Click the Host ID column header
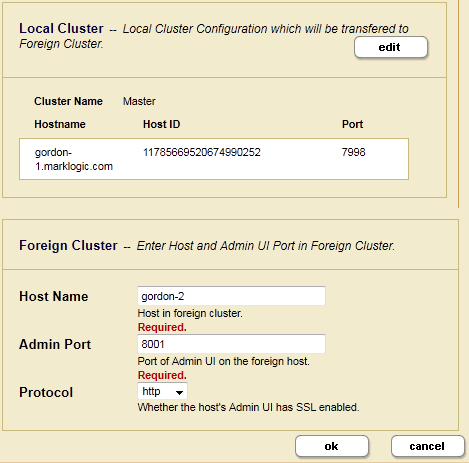 tap(162, 124)
